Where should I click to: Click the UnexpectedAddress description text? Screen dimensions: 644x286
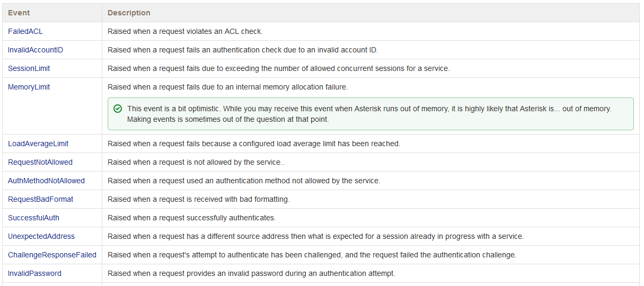pyautogui.click(x=315, y=236)
